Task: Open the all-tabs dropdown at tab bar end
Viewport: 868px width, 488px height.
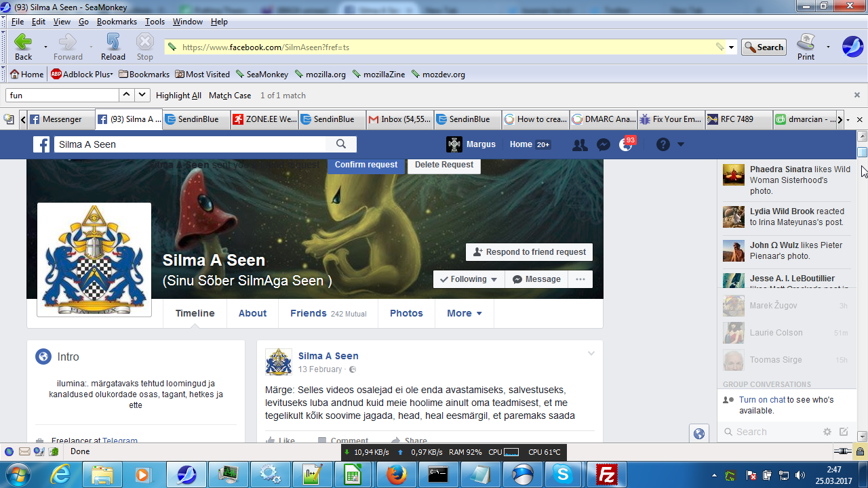Action: click(848, 119)
